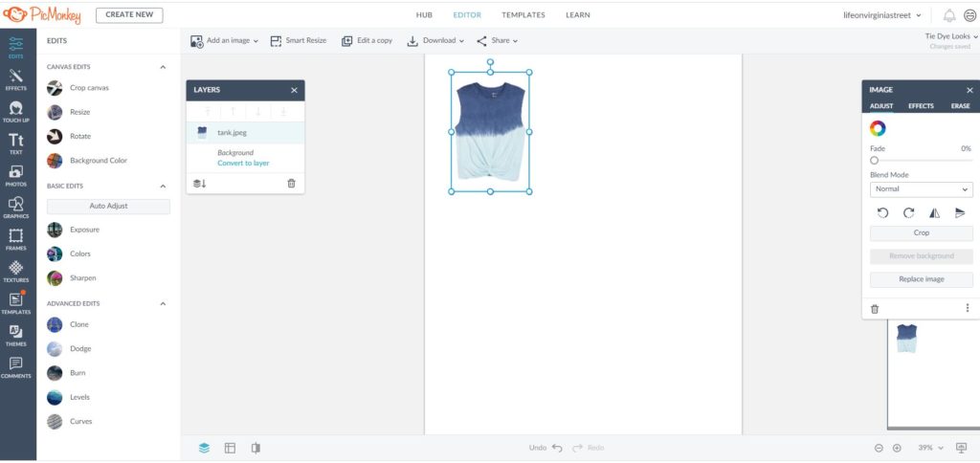
Task: Open the Blend Mode dropdown
Action: [921, 189]
